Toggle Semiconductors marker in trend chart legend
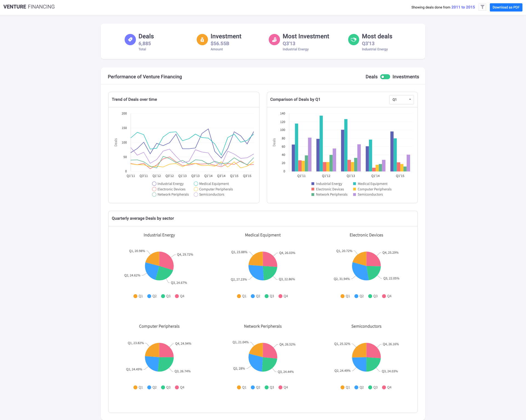This screenshot has width=526, height=420. (196, 195)
